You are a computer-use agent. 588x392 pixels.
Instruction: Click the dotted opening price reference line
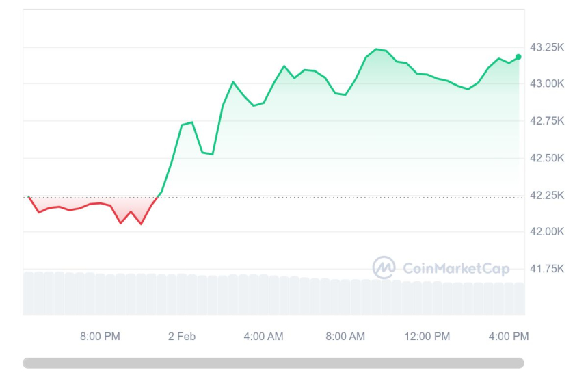tap(342, 197)
